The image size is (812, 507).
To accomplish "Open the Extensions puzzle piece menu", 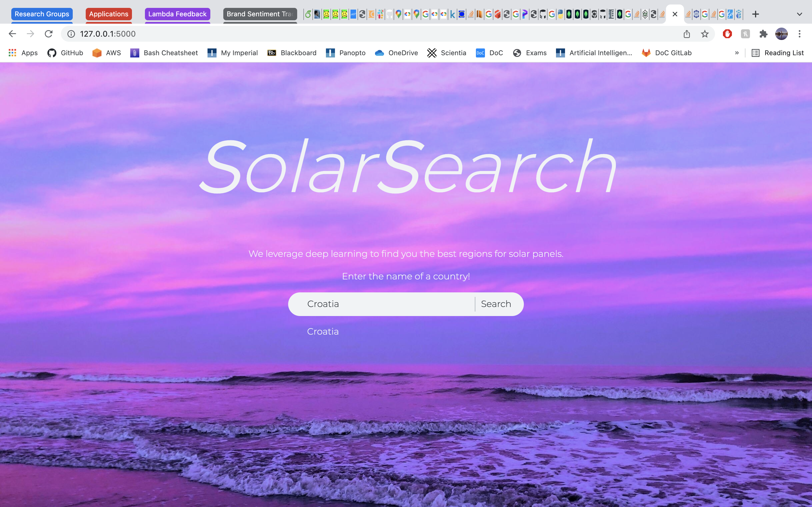I will (x=763, y=34).
